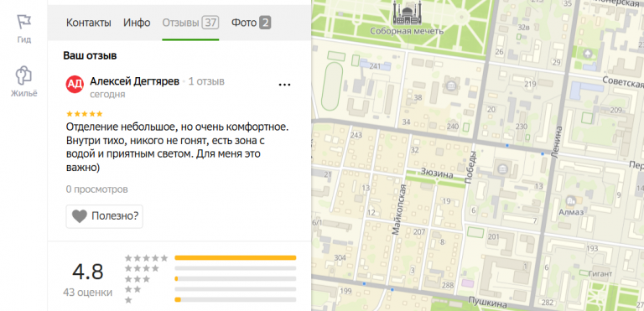Image resolution: width=644 pixels, height=311 pixels.
Task: Click building number 288 on map
Action: 448,285
